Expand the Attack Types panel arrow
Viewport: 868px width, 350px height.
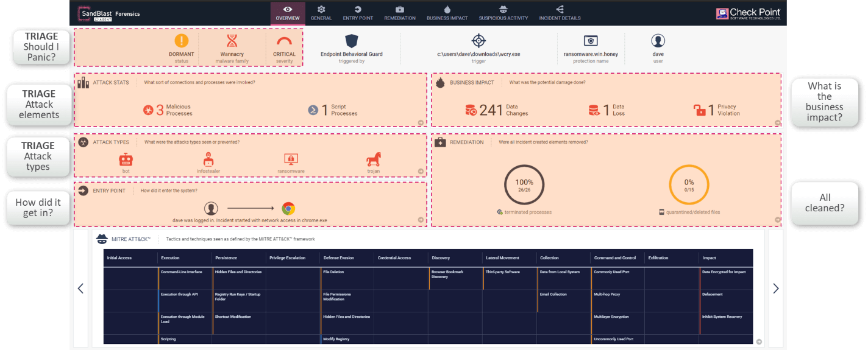[421, 172]
